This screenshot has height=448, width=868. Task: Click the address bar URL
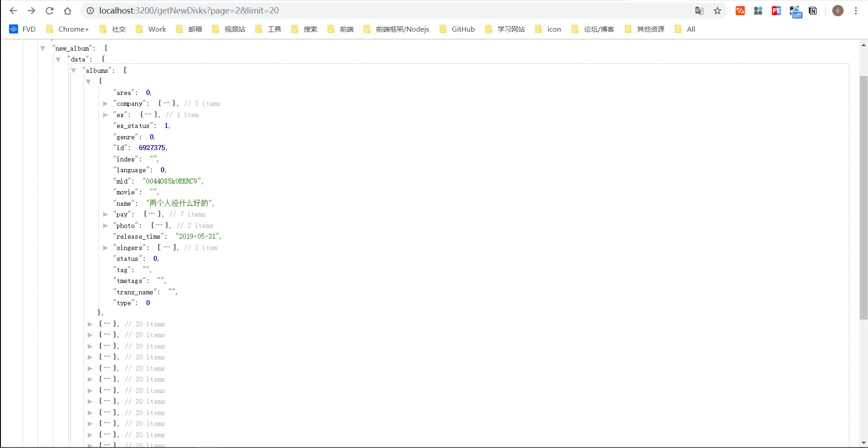(189, 11)
